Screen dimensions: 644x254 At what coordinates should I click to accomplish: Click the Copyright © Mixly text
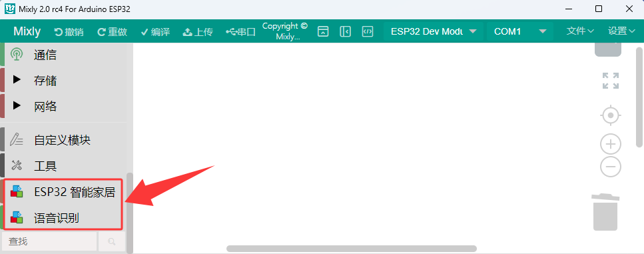coord(284,31)
